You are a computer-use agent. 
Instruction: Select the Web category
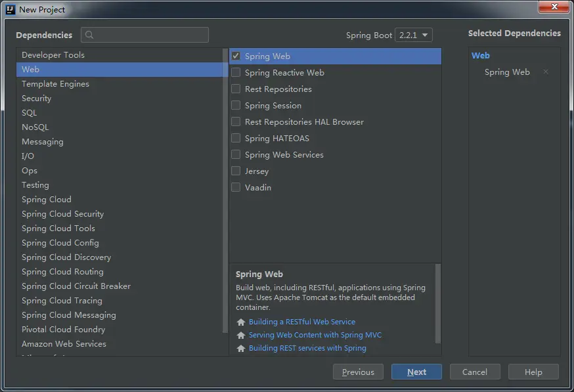click(120, 70)
